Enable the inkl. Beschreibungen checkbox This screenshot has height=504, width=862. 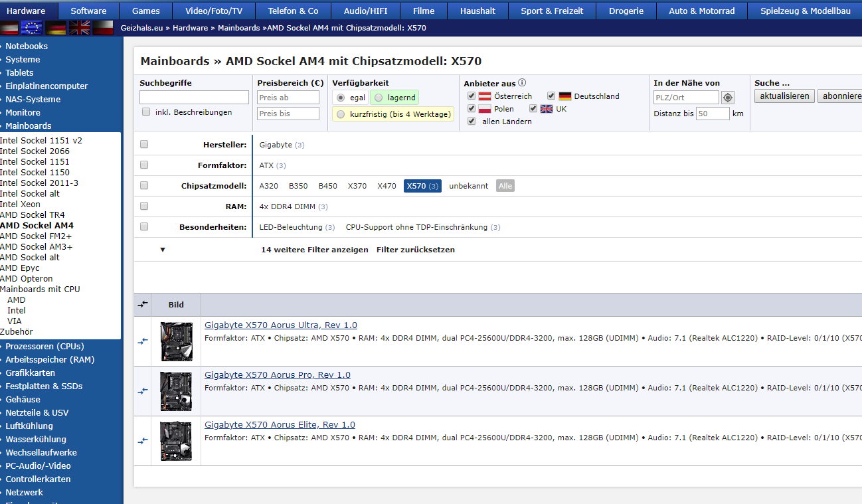click(146, 112)
